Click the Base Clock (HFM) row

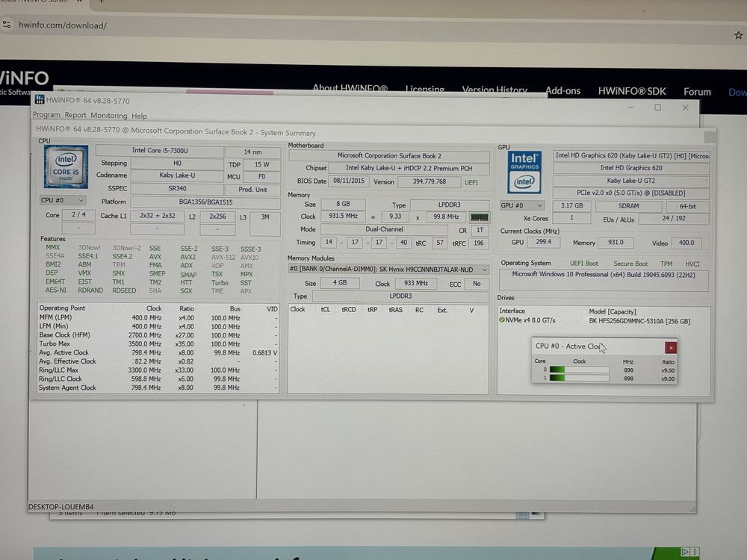[x=158, y=335]
